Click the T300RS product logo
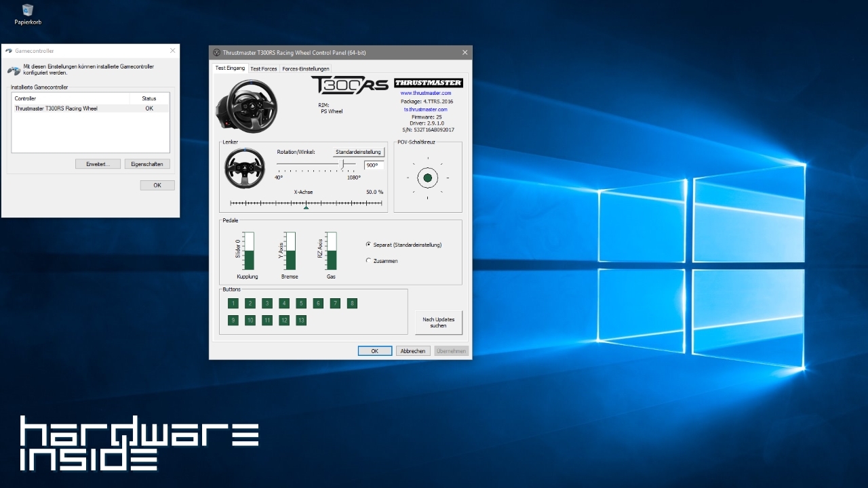Screen dimensions: 868x488 [x=349, y=85]
